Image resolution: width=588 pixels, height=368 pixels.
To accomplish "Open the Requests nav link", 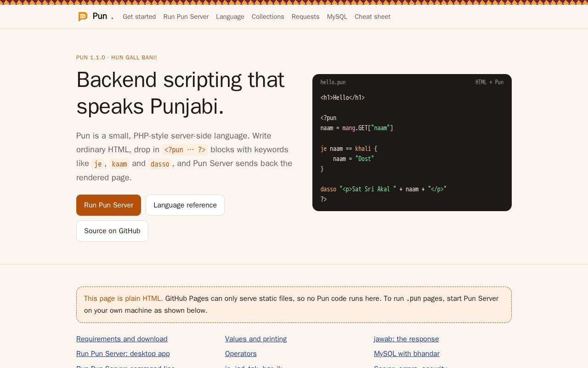I will click(x=305, y=17).
